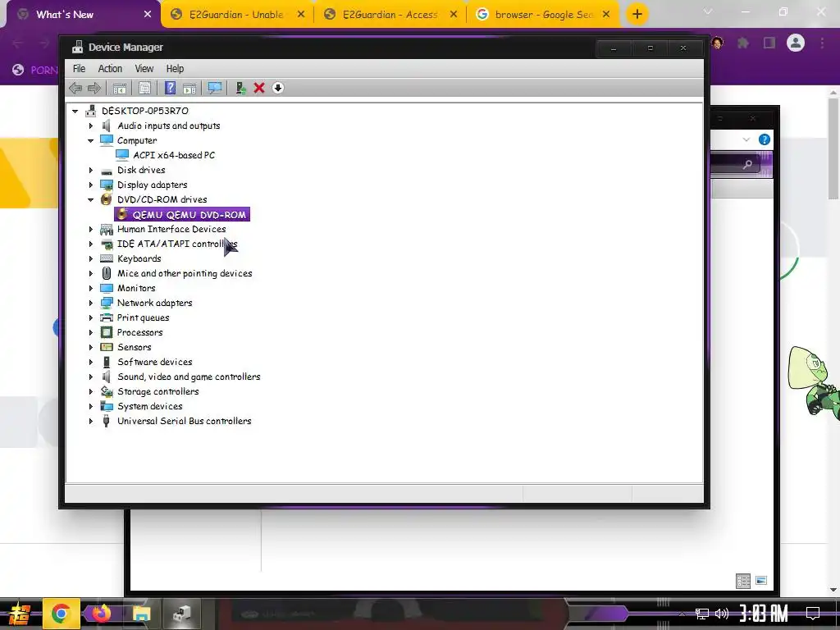Open the Help menu
Screen dimensions: 840x630
click(x=175, y=69)
